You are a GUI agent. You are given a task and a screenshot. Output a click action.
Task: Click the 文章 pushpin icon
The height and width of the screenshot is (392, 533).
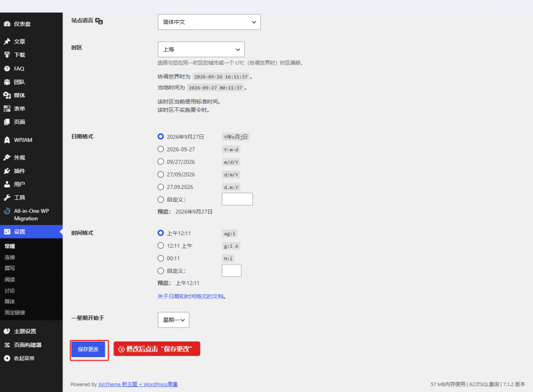7,42
